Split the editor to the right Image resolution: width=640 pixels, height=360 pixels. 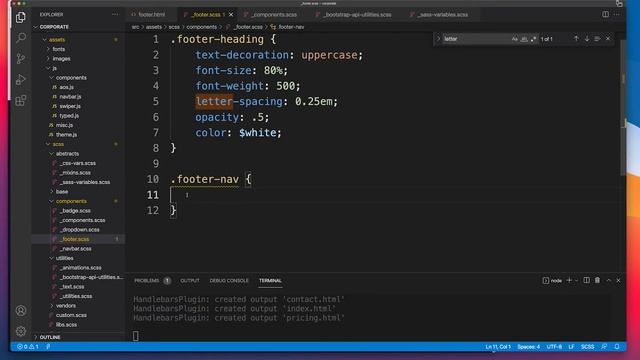coord(605,14)
